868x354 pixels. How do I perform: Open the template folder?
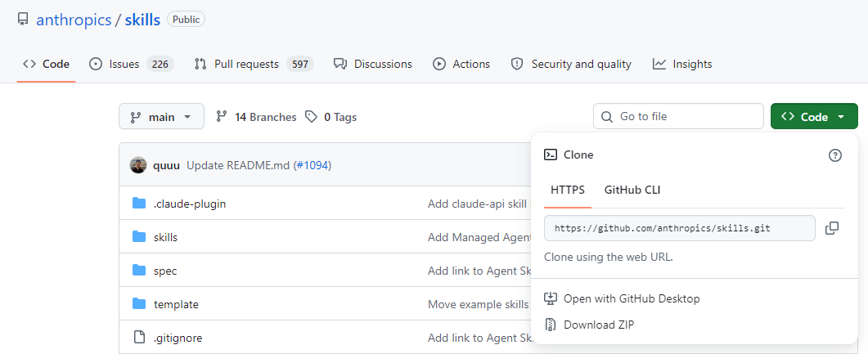click(176, 304)
